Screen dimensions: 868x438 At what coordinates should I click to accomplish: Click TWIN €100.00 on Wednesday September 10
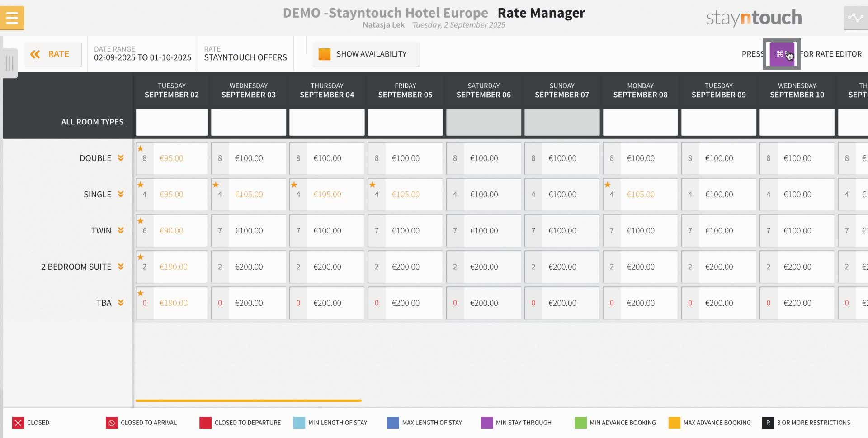[x=797, y=231]
